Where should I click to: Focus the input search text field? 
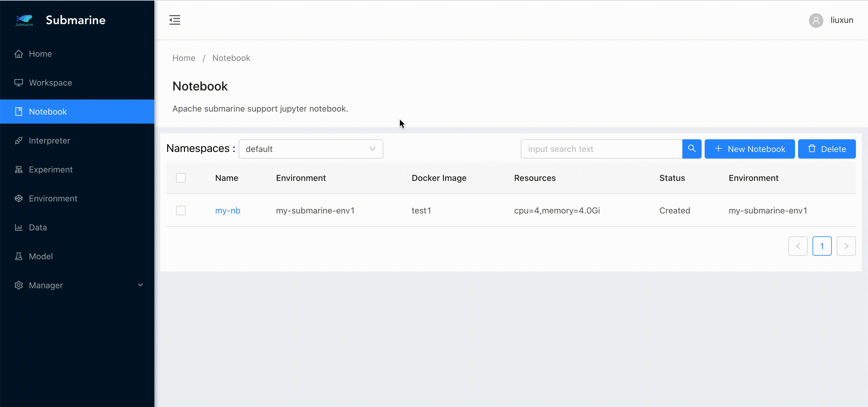(x=601, y=149)
